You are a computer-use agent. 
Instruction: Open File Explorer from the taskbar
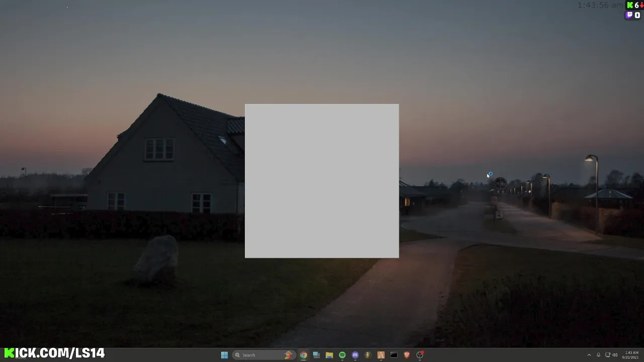pyautogui.click(x=329, y=355)
